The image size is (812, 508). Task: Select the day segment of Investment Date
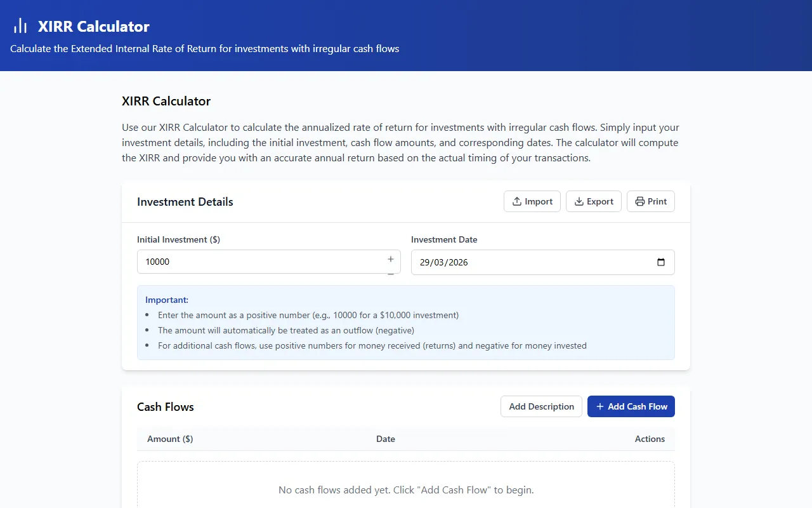424,262
